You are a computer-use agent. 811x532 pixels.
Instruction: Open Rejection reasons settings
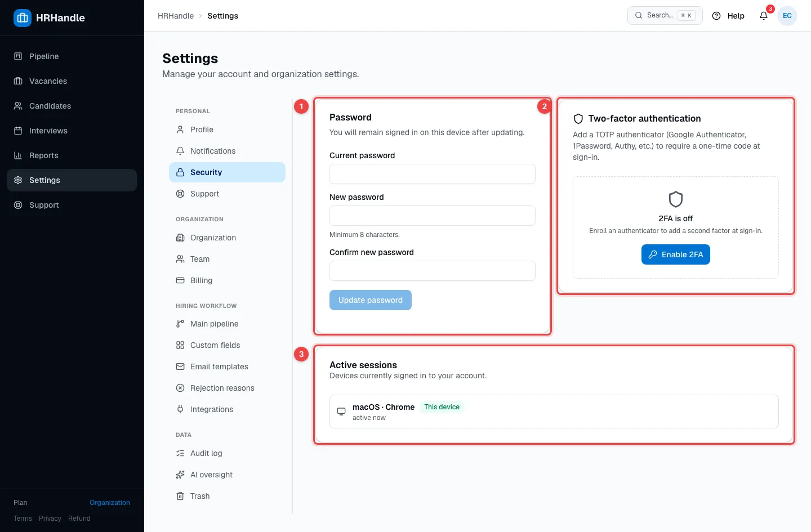pos(227,388)
